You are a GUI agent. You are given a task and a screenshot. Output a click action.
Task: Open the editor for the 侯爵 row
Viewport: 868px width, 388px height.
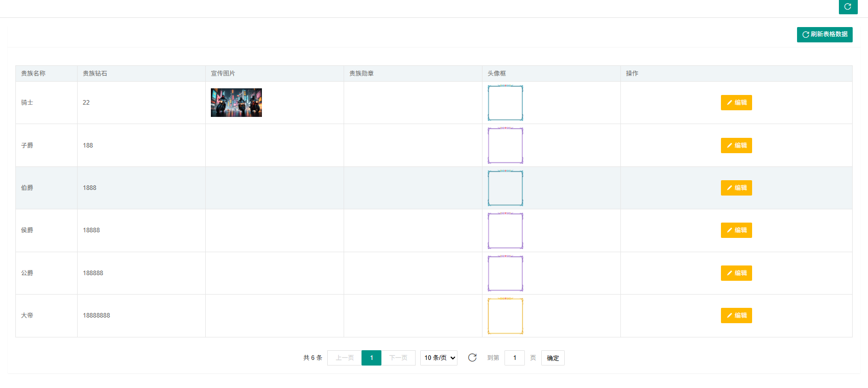(x=736, y=230)
